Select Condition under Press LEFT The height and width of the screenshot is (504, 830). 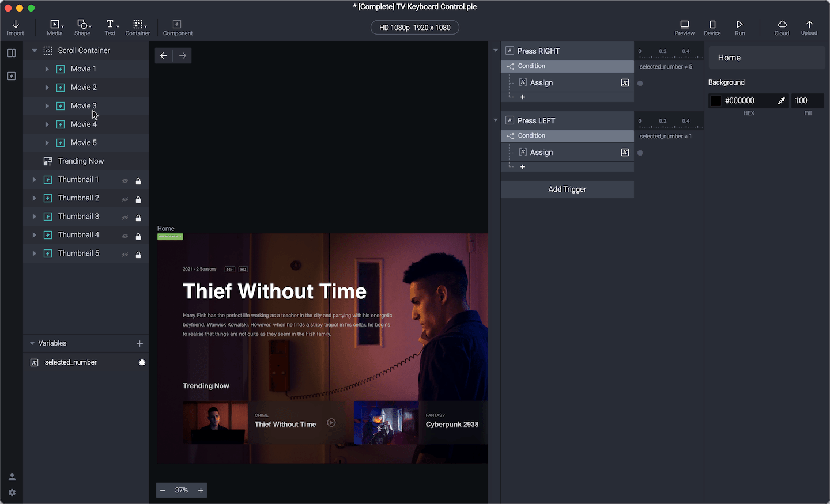567,136
